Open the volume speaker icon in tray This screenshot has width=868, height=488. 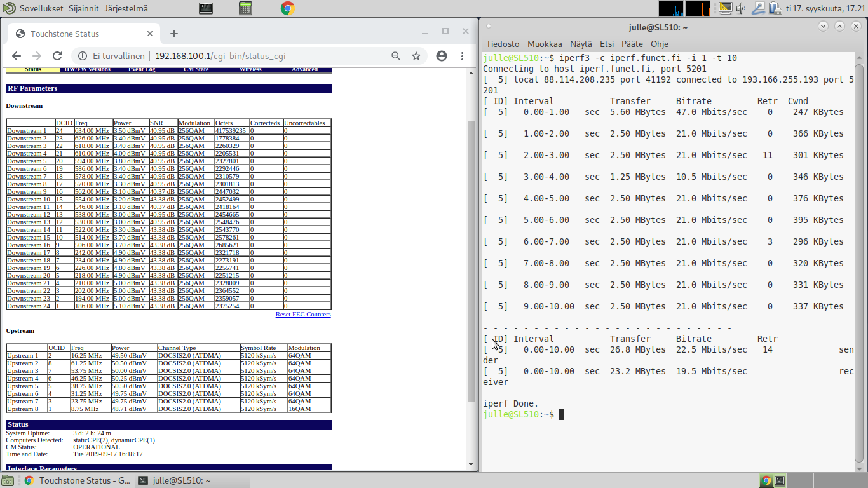pos(741,8)
